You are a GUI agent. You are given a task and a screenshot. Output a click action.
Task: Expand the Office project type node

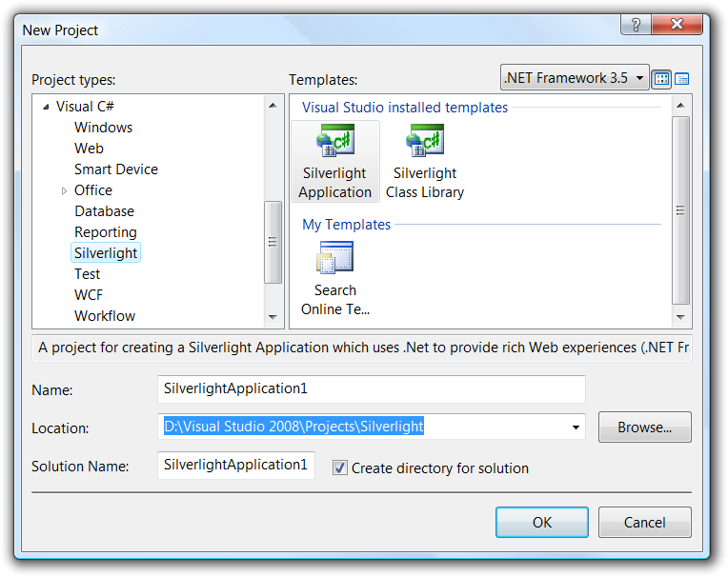[x=64, y=190]
